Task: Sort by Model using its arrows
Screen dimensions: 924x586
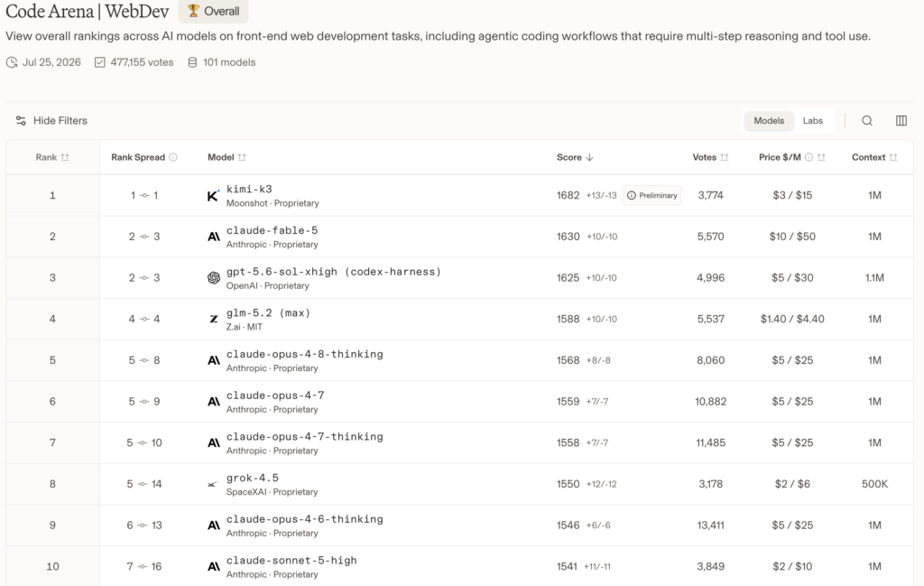Action: click(242, 157)
